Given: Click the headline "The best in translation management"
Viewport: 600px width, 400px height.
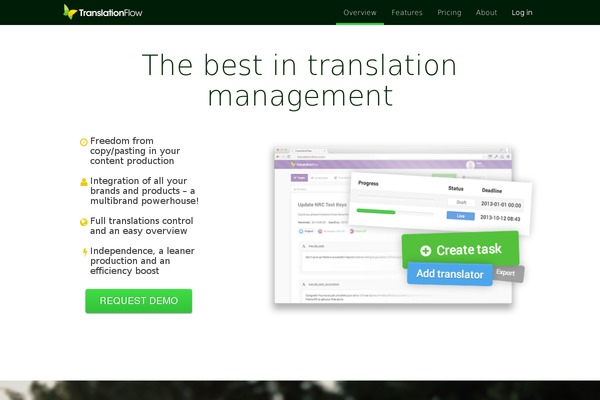Looking at the screenshot, I should pyautogui.click(x=300, y=80).
